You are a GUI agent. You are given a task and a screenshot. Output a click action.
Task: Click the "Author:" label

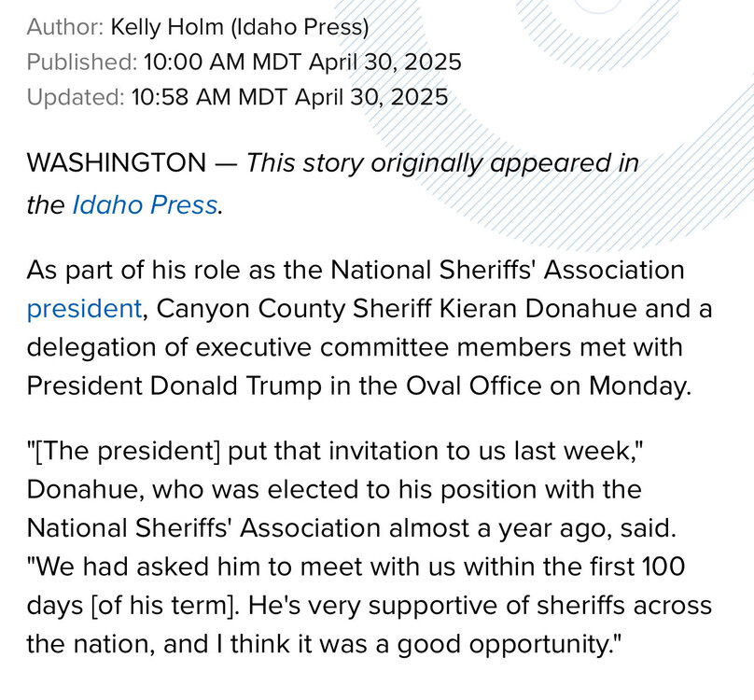(64, 26)
